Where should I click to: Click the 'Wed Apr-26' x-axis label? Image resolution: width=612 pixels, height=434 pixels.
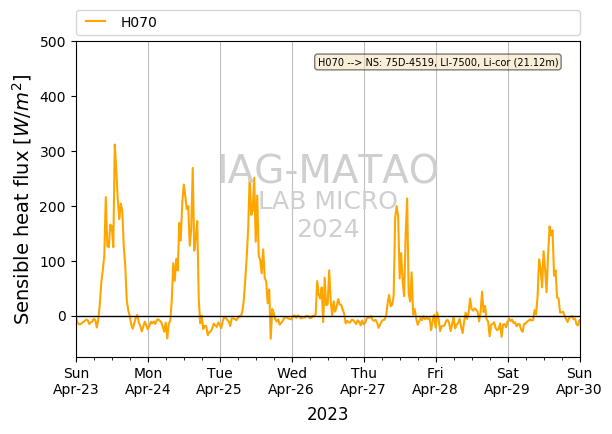tap(292, 381)
